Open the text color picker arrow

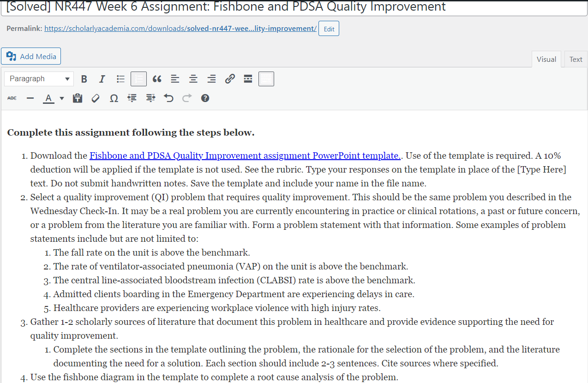coord(61,98)
